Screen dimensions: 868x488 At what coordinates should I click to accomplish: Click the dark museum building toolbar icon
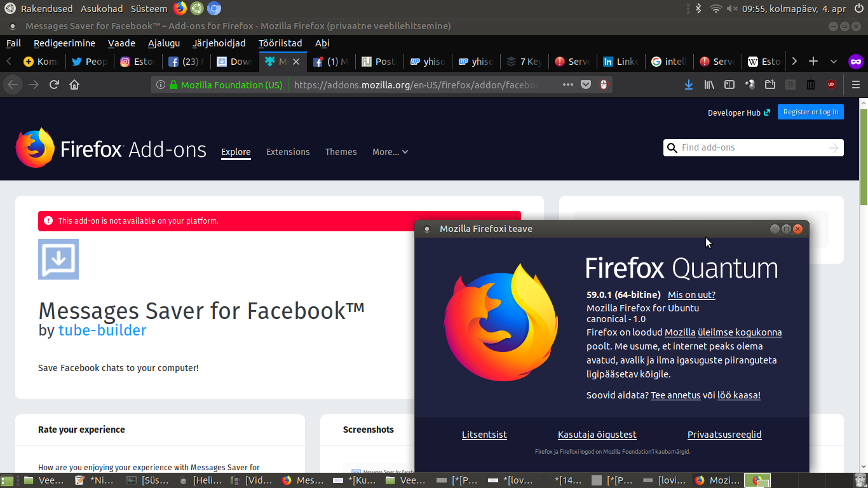811,85
